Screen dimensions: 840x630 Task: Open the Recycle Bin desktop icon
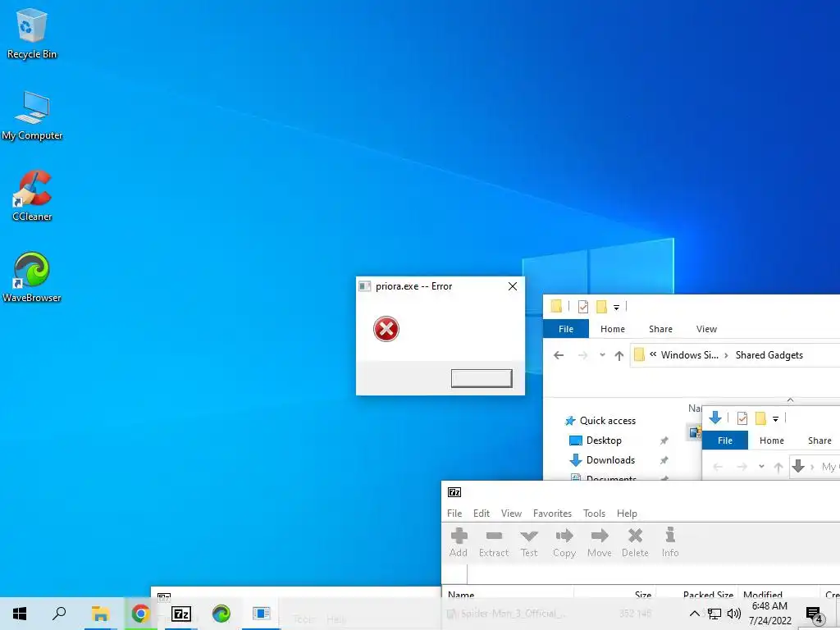click(x=32, y=33)
